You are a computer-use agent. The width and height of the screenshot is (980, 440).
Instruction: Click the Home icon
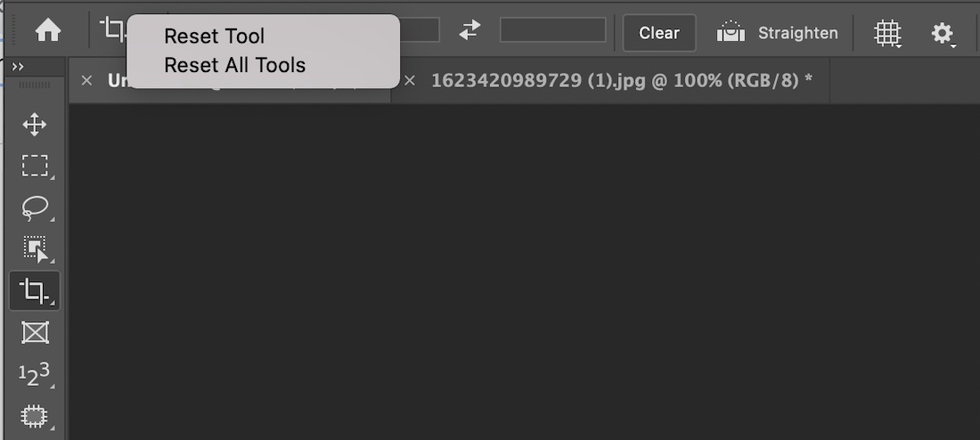47,31
